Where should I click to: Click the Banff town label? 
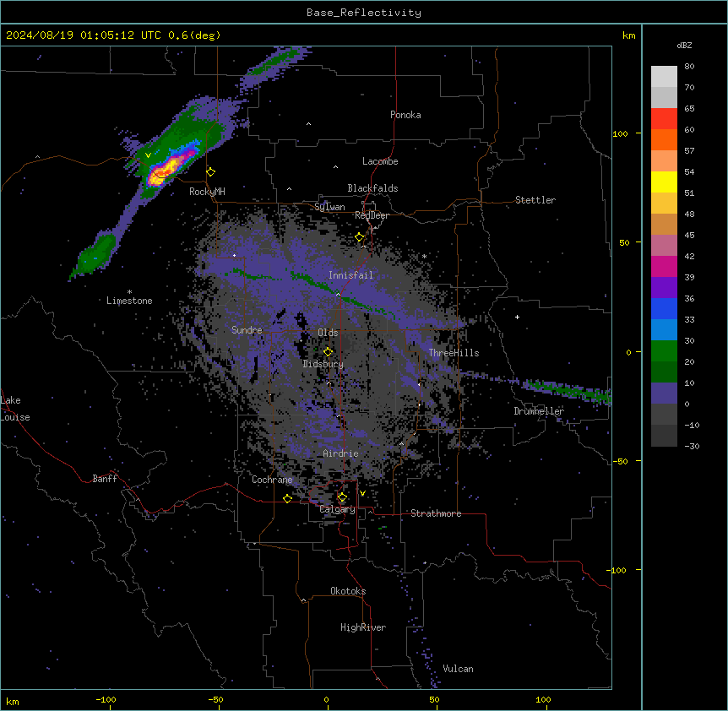click(x=105, y=479)
